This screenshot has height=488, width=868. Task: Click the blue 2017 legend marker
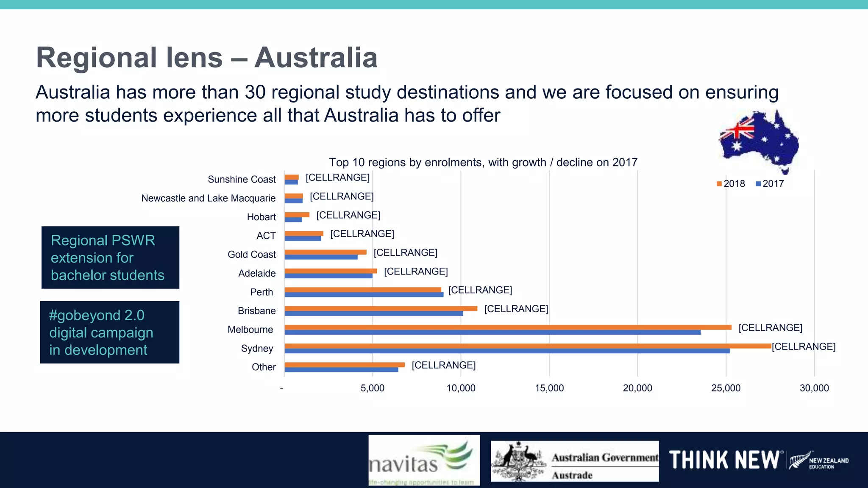(x=758, y=184)
